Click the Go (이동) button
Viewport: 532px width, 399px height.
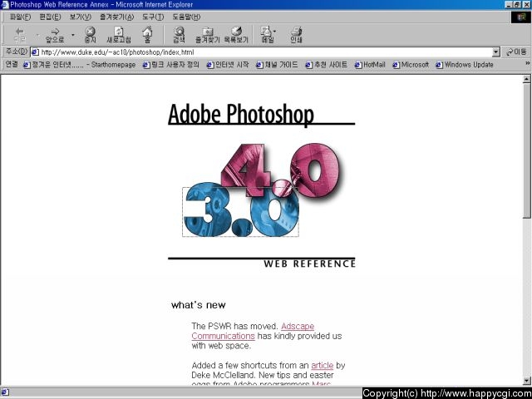point(516,52)
